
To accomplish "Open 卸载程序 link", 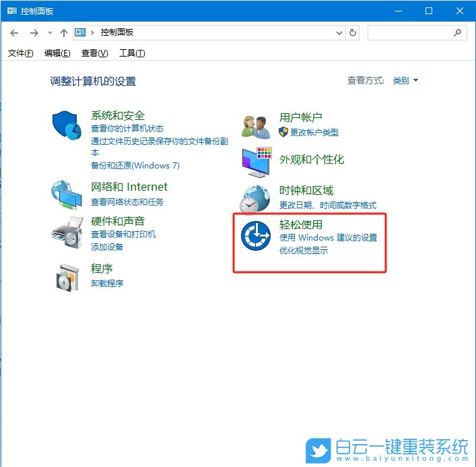I will tap(107, 284).
